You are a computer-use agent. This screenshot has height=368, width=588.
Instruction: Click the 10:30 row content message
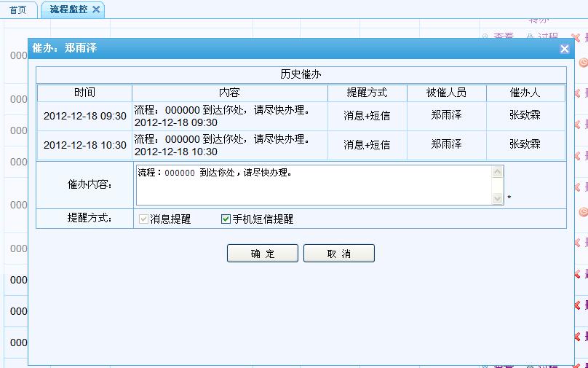(x=222, y=145)
